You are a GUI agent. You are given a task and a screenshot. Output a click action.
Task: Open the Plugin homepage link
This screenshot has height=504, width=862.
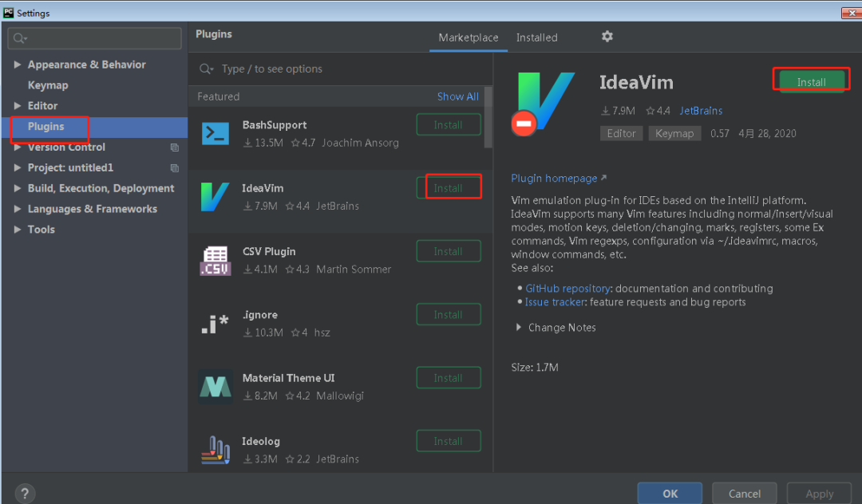coord(554,178)
